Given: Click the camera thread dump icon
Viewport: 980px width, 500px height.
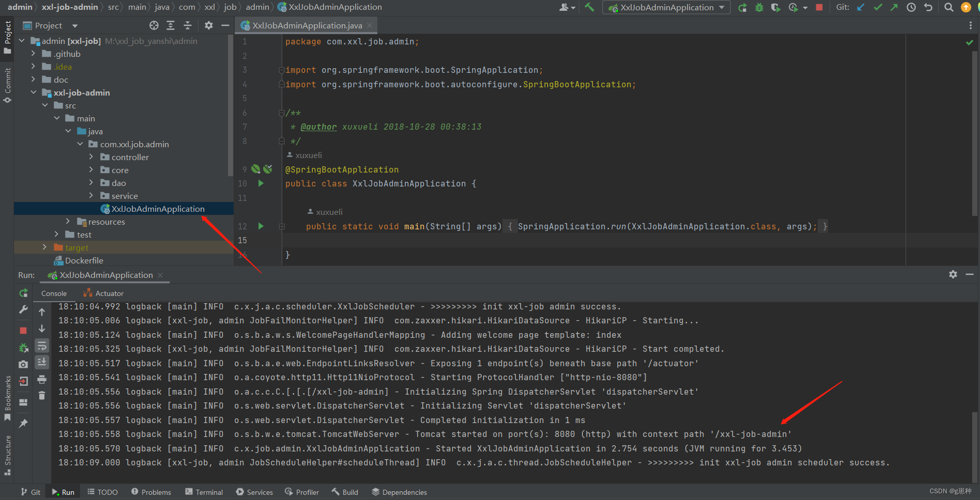Looking at the screenshot, I should (23, 365).
